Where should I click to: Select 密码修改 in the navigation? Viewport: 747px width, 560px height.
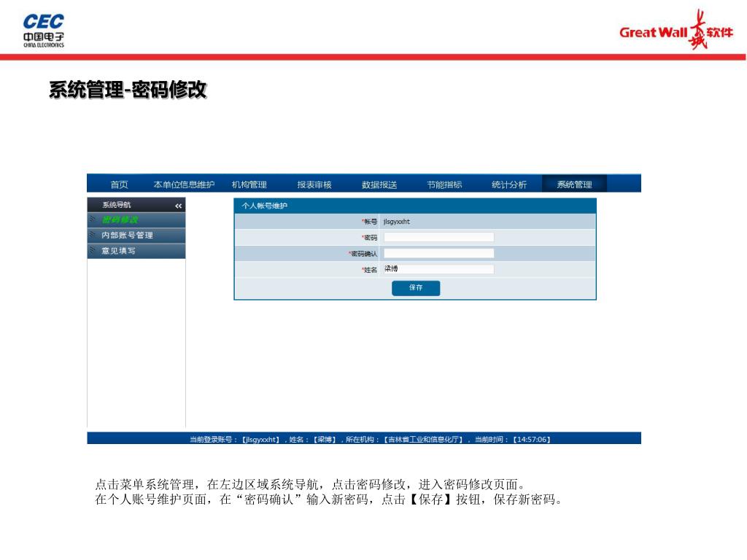[x=120, y=219]
